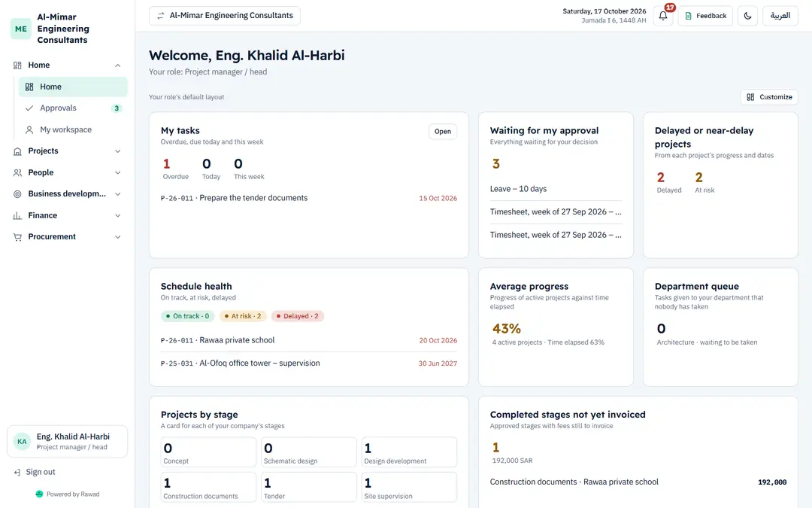The image size is (812, 508).
Task: Click the Overdue count 1
Action: point(167,164)
